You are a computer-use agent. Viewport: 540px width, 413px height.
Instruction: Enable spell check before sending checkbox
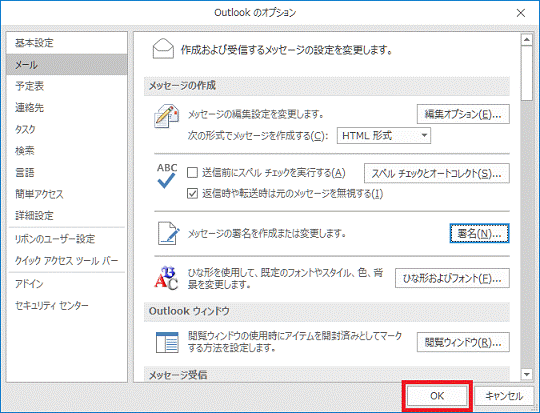pyautogui.click(x=192, y=172)
